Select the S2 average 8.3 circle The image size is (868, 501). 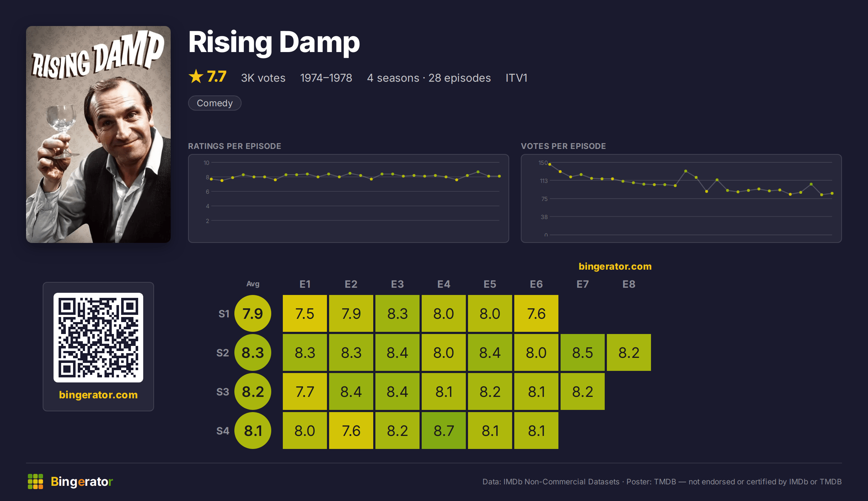coord(253,352)
